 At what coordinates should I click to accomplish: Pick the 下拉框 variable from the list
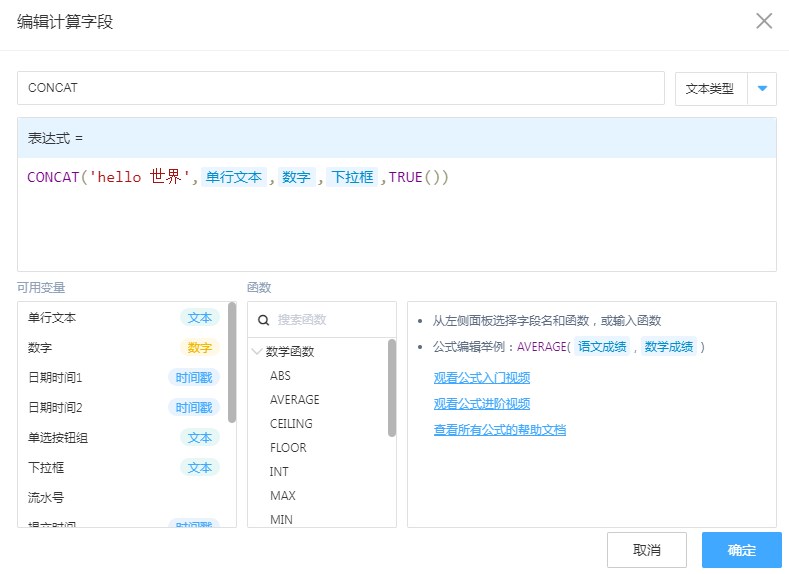(x=46, y=467)
